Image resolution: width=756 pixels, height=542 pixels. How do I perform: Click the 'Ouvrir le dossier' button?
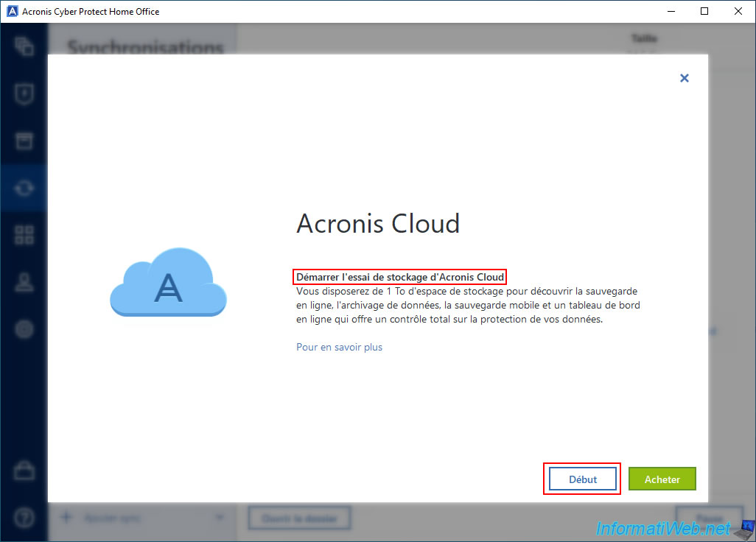coord(298,518)
